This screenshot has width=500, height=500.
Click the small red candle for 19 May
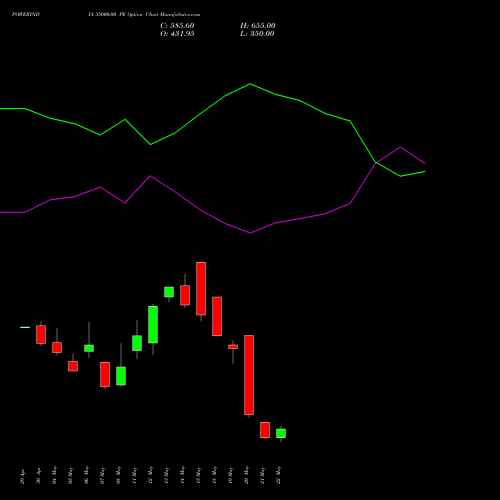click(x=233, y=347)
